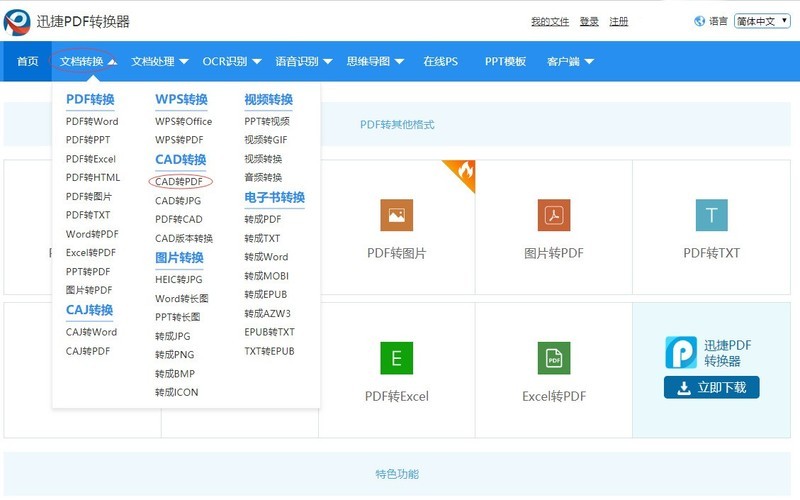Expand the 文档处理 menu
The width and height of the screenshot is (800, 500).
(x=160, y=61)
